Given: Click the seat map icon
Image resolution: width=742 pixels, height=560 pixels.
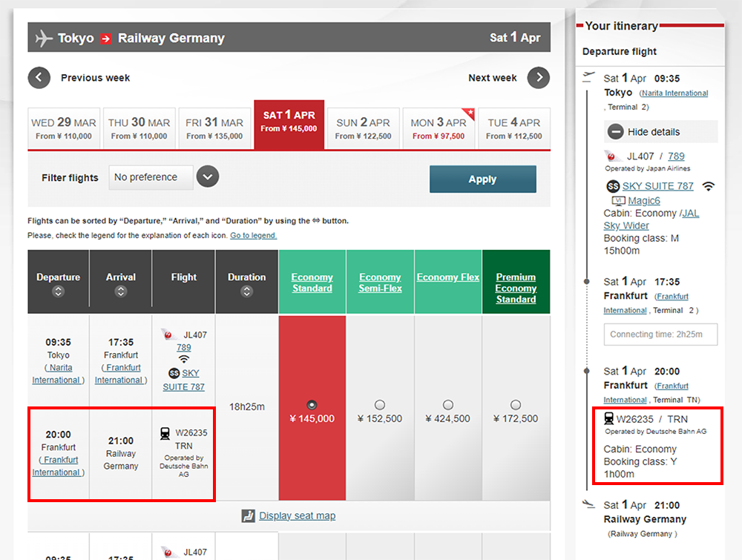Looking at the screenshot, I should click(x=249, y=516).
